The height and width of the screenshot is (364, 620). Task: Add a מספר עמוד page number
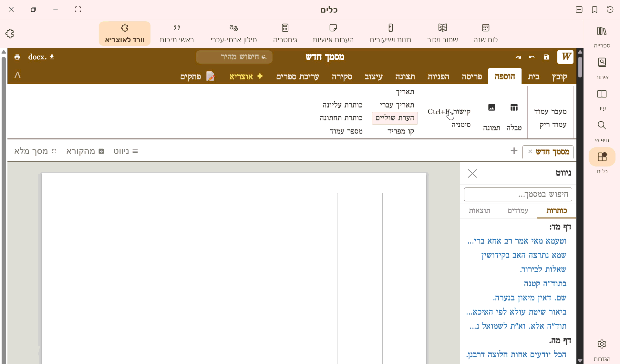click(x=346, y=131)
